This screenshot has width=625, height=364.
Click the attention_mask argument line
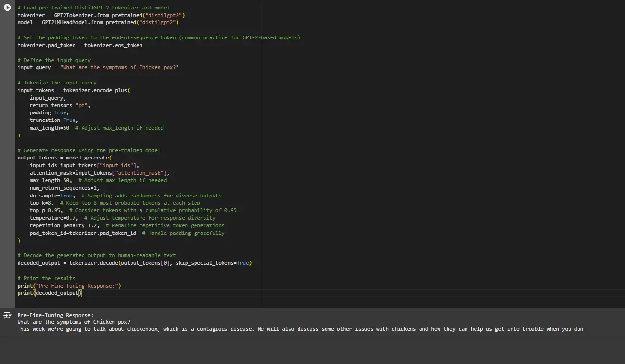[100, 173]
